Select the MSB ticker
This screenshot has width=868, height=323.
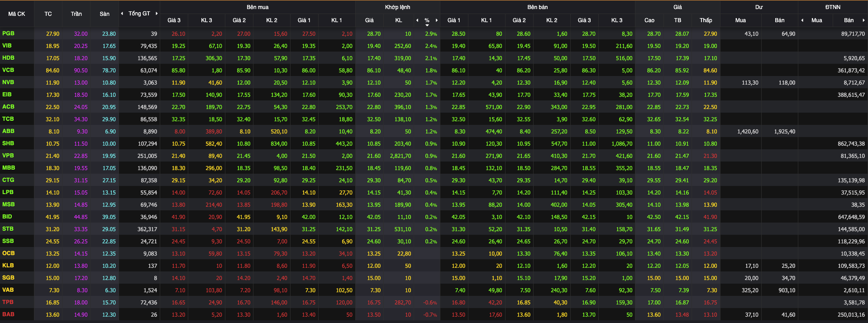click(9, 204)
